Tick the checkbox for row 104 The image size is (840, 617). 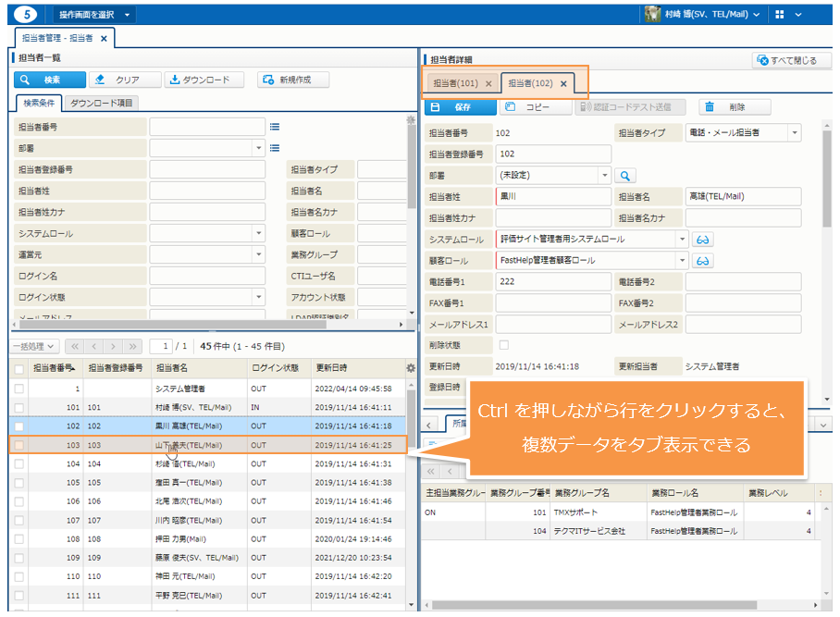click(x=19, y=463)
